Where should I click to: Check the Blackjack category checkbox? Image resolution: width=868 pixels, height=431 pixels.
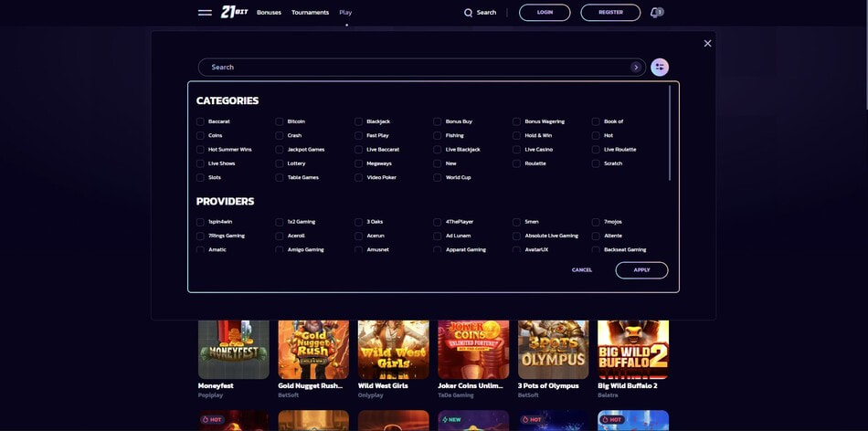pyautogui.click(x=359, y=121)
